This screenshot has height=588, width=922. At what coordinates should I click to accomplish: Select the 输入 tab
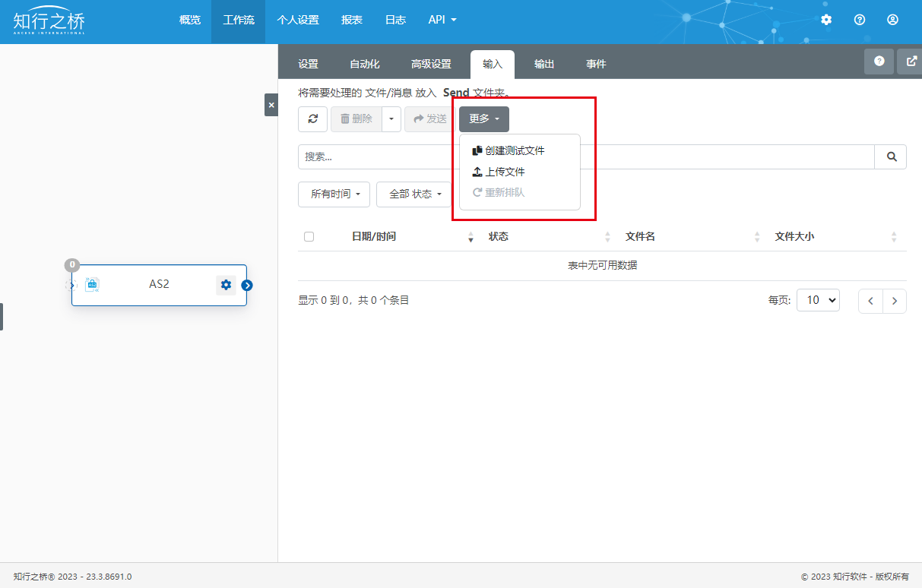(493, 65)
